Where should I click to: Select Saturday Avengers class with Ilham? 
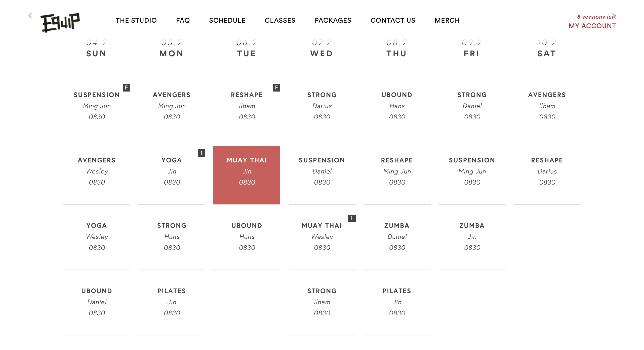(x=547, y=106)
